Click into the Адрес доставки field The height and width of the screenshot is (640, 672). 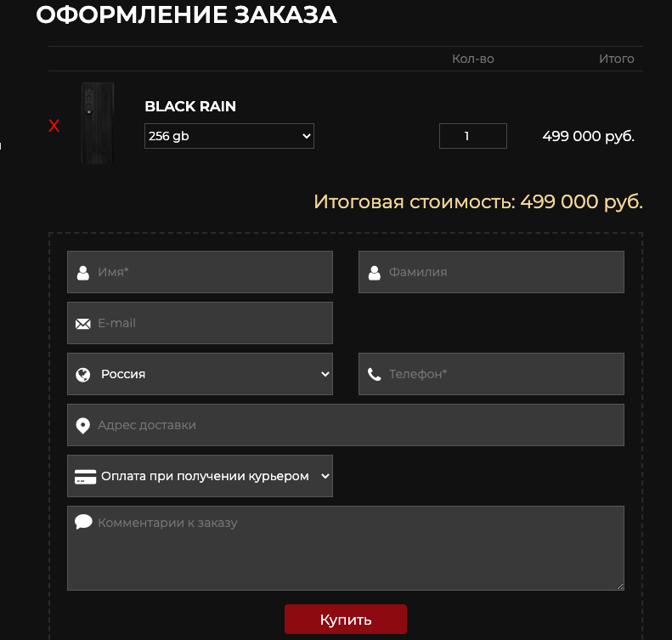357,425
